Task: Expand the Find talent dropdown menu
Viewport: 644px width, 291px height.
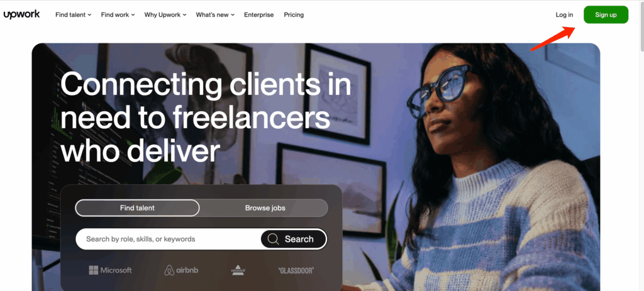Action: coord(73,15)
